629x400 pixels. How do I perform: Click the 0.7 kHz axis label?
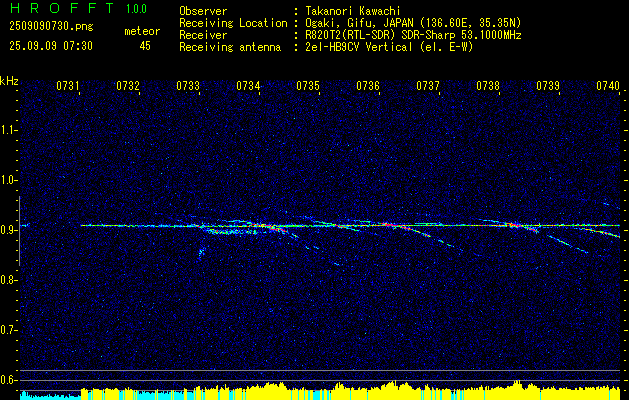(8, 330)
